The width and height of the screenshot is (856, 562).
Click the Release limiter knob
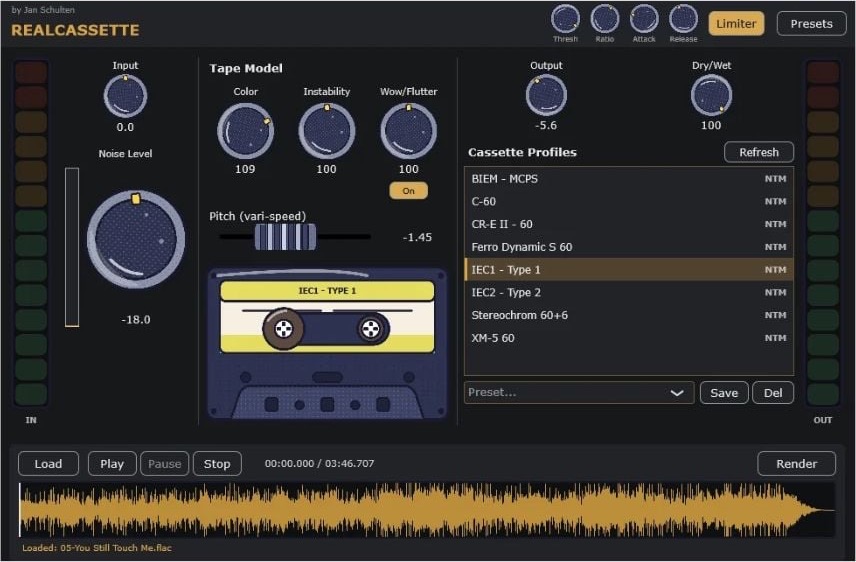click(x=683, y=19)
